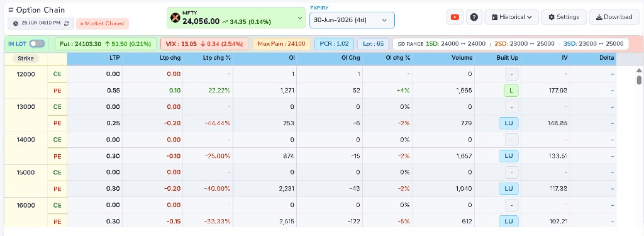Click the Market Closed status badge

point(103,24)
